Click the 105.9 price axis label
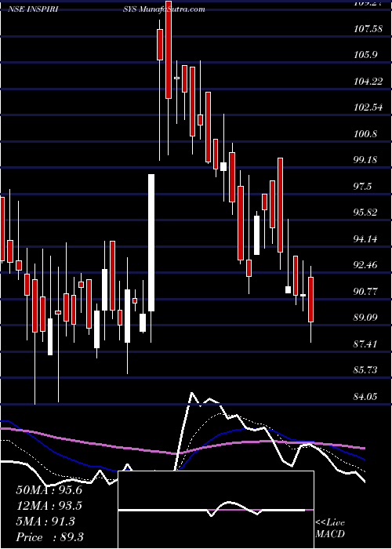This screenshot has height=549, width=392. click(366, 55)
